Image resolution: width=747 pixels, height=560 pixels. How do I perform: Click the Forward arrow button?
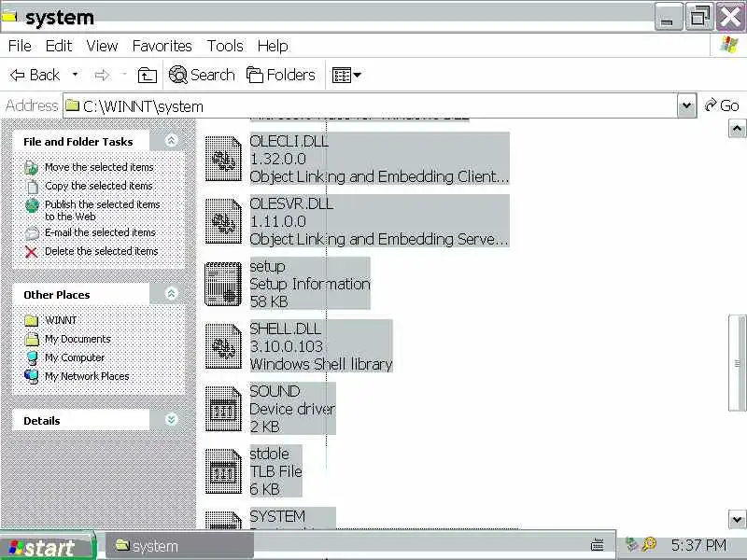(x=102, y=75)
